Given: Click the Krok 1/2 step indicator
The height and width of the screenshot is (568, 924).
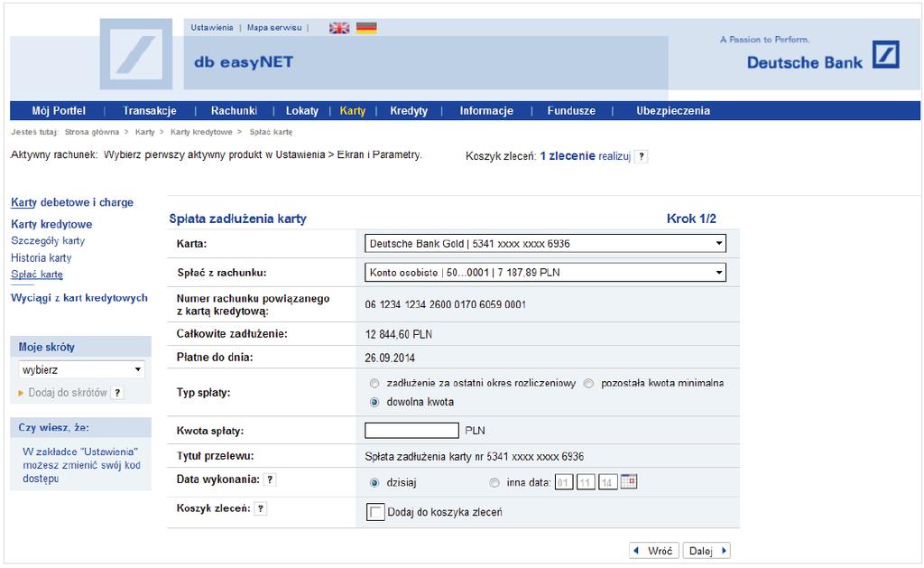Looking at the screenshot, I should coord(691,219).
